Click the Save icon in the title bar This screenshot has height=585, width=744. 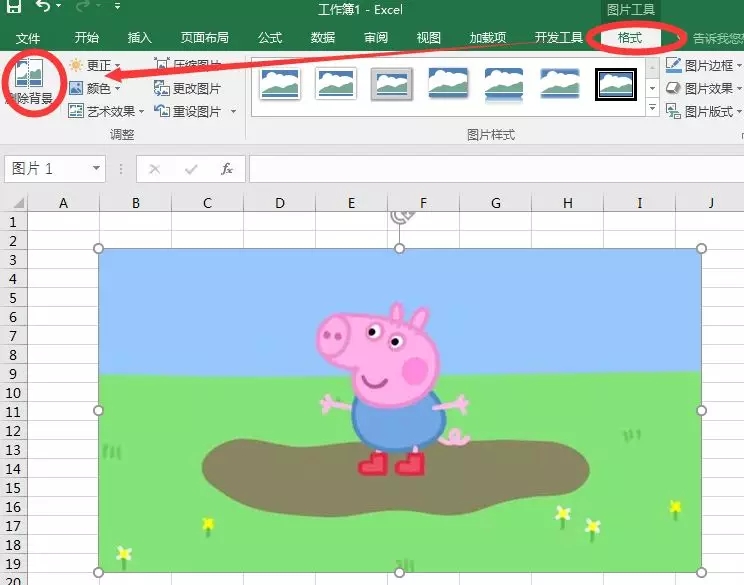15,8
